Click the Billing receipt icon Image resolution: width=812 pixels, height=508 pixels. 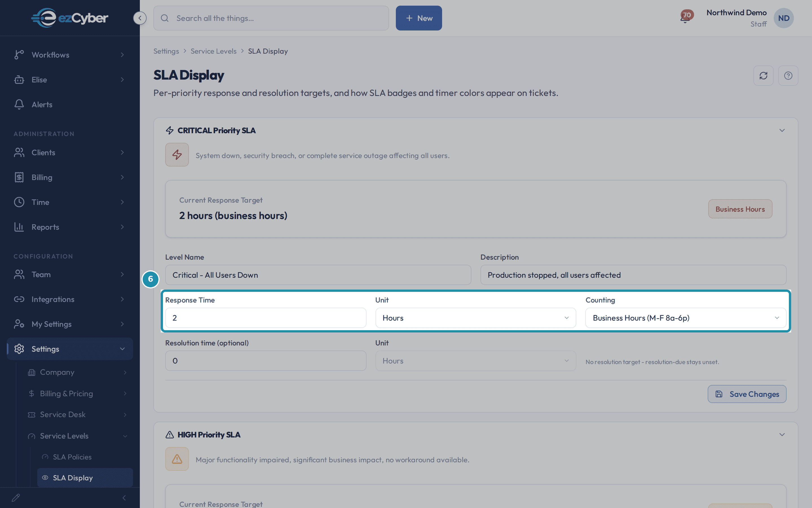(19, 178)
